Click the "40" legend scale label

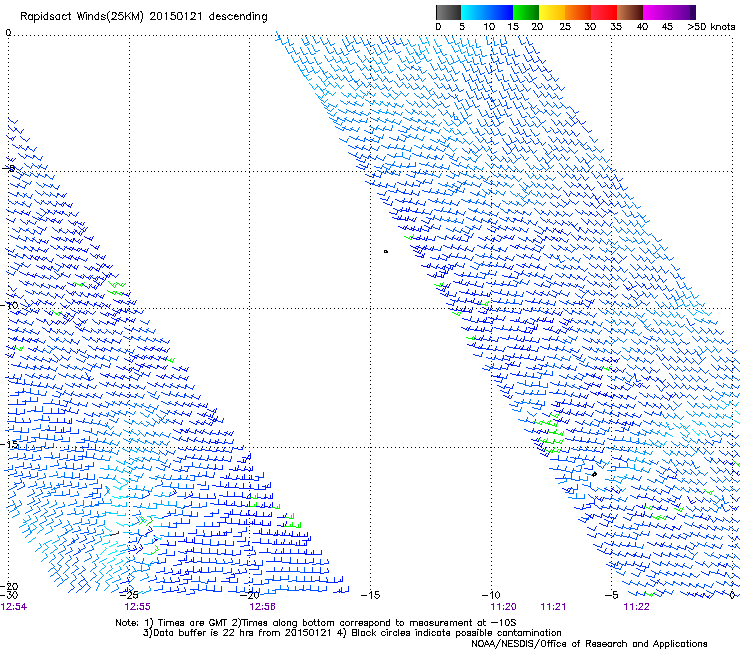pos(642,27)
